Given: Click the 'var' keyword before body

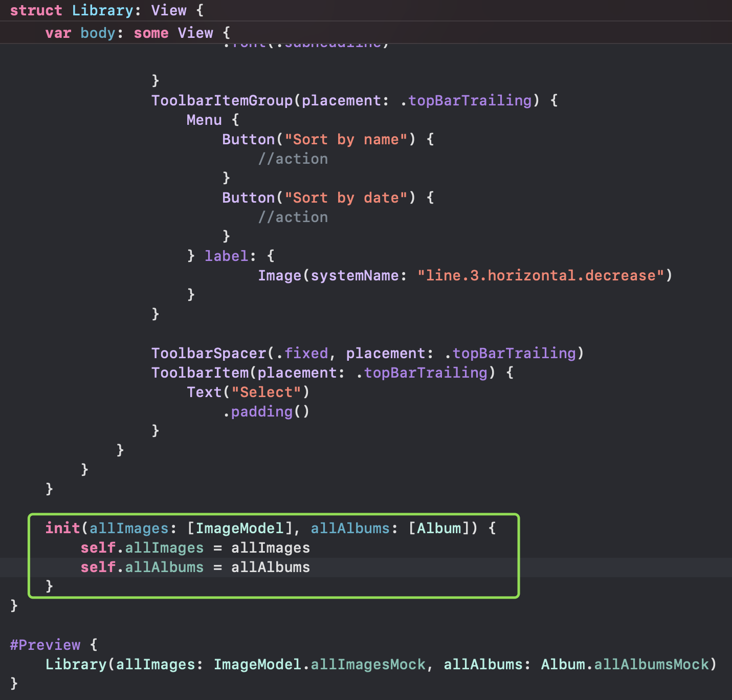Looking at the screenshot, I should 58,33.
